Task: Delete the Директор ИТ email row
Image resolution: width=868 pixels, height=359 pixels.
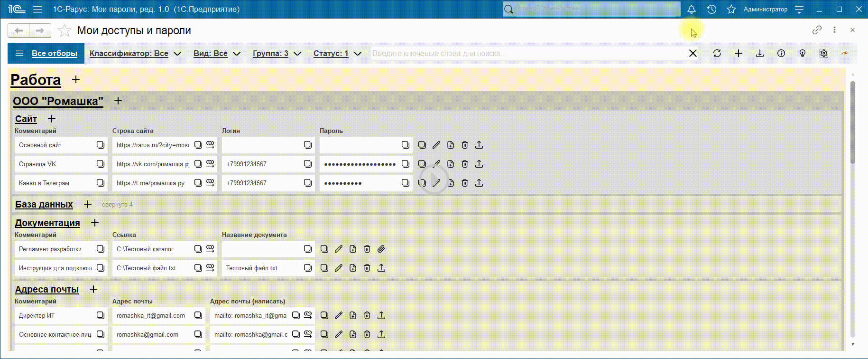Action: click(x=367, y=315)
